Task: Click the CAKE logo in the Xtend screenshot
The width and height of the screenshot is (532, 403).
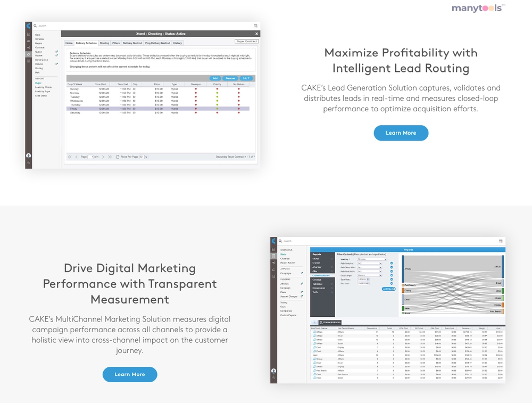Action: click(29, 26)
